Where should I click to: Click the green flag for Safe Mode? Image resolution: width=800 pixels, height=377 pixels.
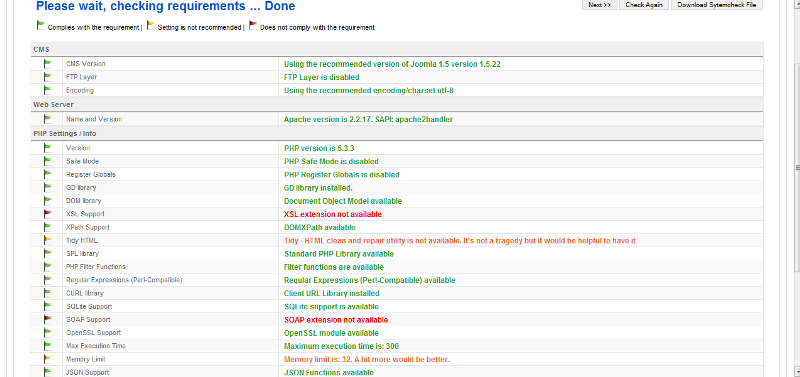click(48, 161)
